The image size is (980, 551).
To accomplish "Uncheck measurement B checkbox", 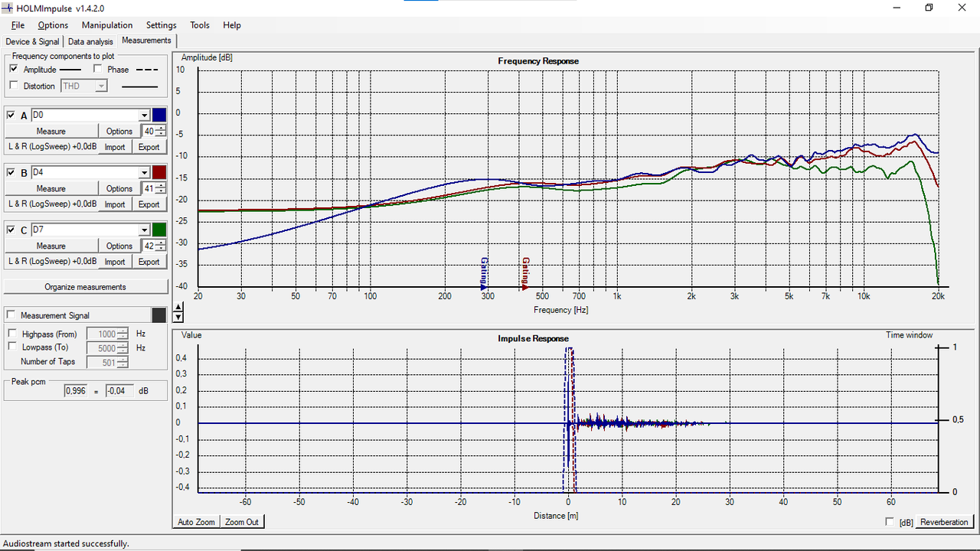I will pyautogui.click(x=11, y=172).
